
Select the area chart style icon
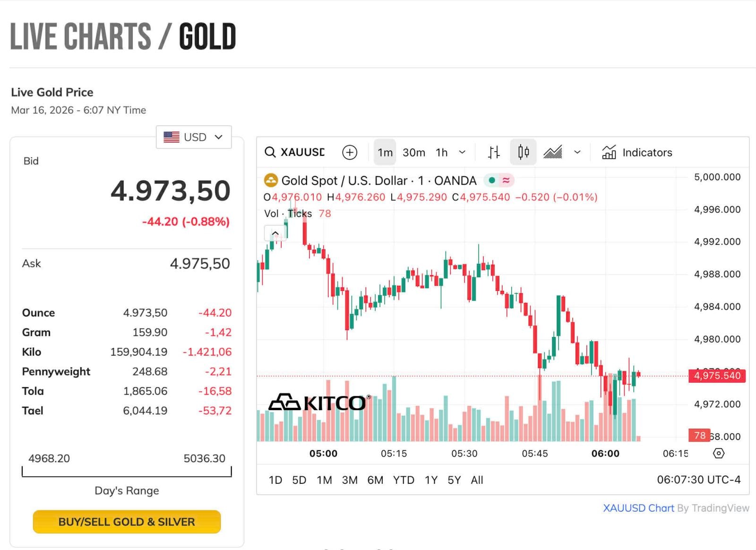click(x=552, y=152)
